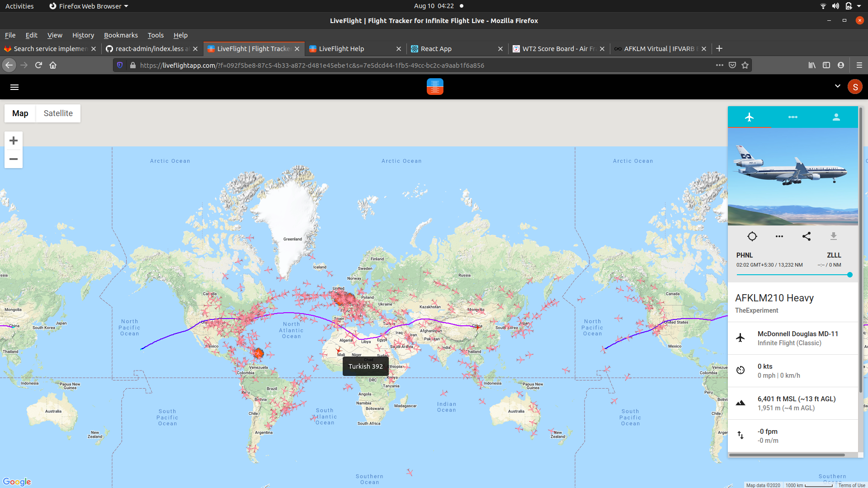This screenshot has width=868, height=488.
Task: Click the download flight icon
Action: pos(833,236)
